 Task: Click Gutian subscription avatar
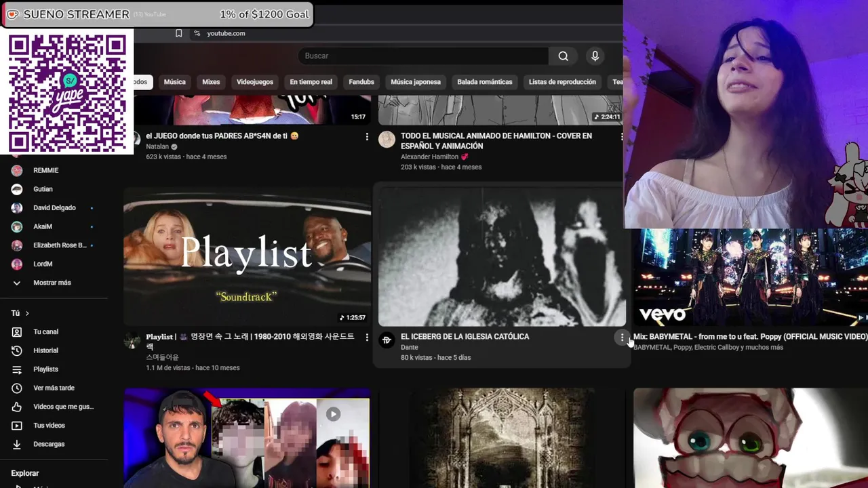point(17,189)
